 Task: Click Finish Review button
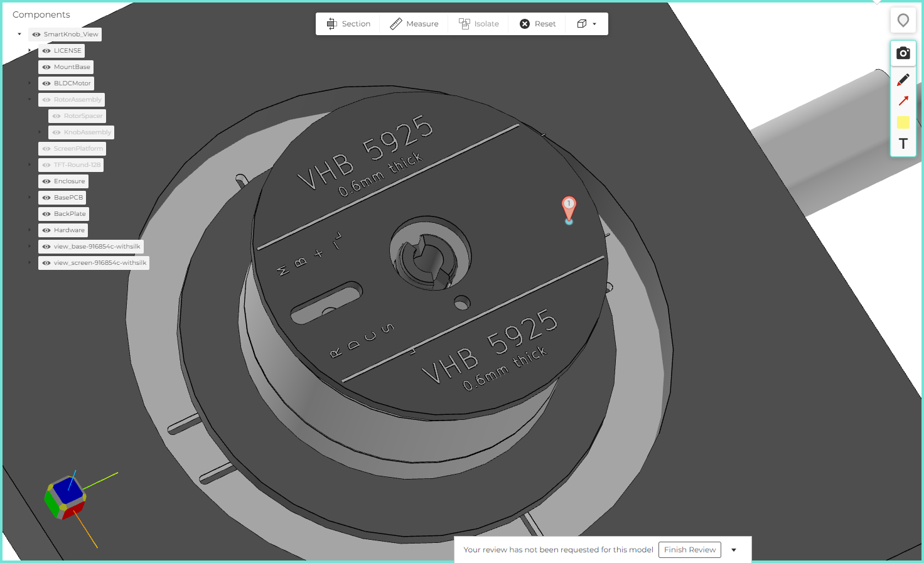coord(690,550)
